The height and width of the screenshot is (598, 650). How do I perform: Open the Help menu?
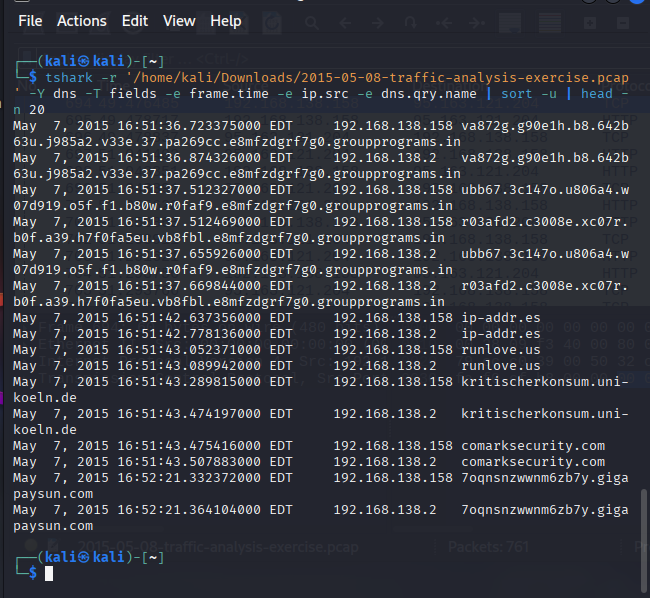pyautogui.click(x=226, y=21)
